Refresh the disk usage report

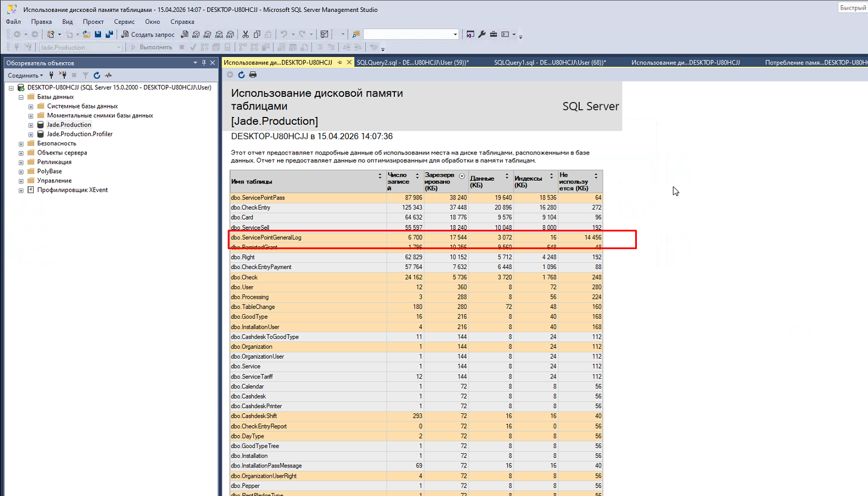(x=241, y=75)
